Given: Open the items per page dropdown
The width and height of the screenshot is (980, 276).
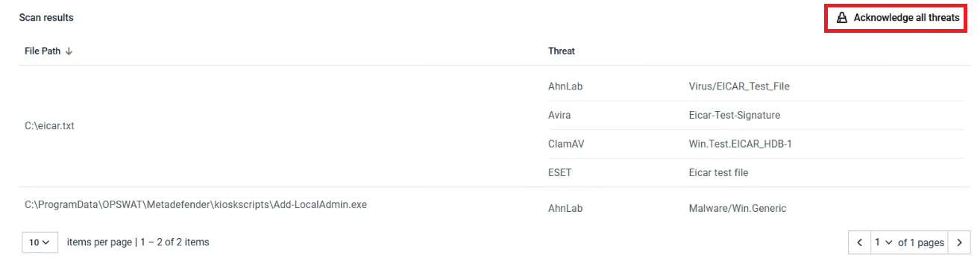Looking at the screenshot, I should [x=40, y=242].
